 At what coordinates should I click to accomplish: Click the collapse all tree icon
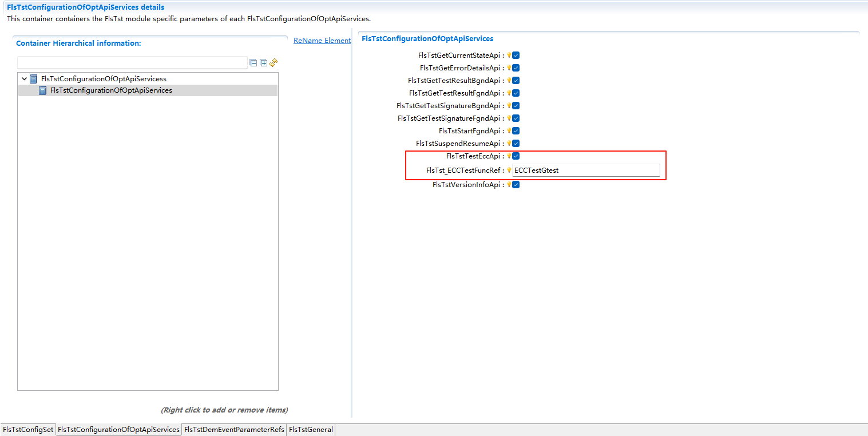coord(253,62)
